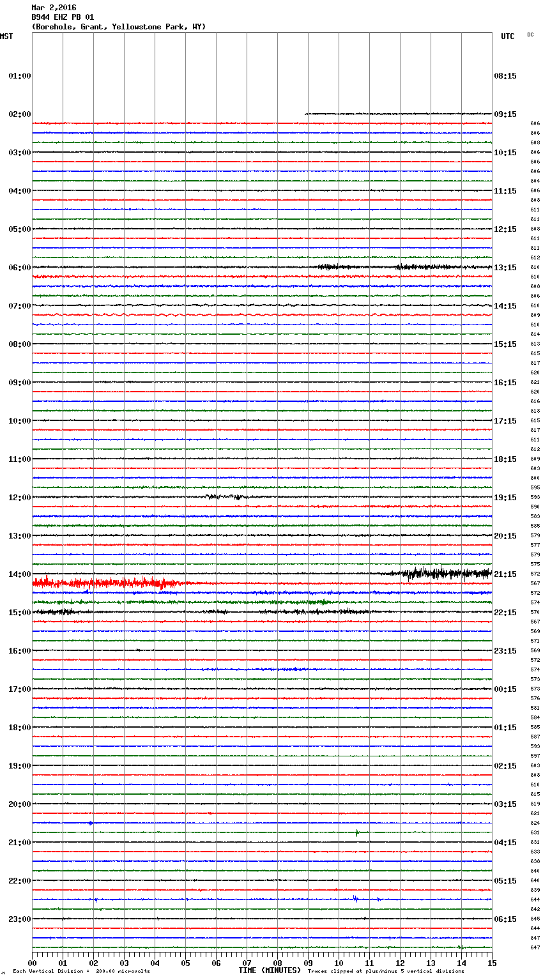Click the '00:15' UTC time label

click(x=505, y=689)
